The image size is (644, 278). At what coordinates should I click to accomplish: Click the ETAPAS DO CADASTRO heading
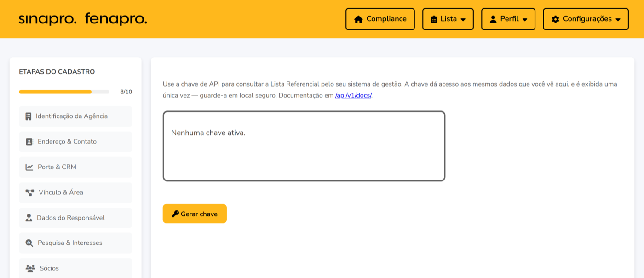click(x=57, y=72)
